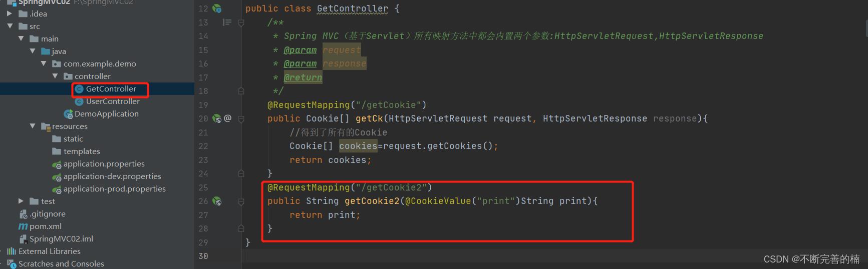The height and width of the screenshot is (269, 868).
Task: Click the application-prod.properties file icon
Action: tap(57, 189)
